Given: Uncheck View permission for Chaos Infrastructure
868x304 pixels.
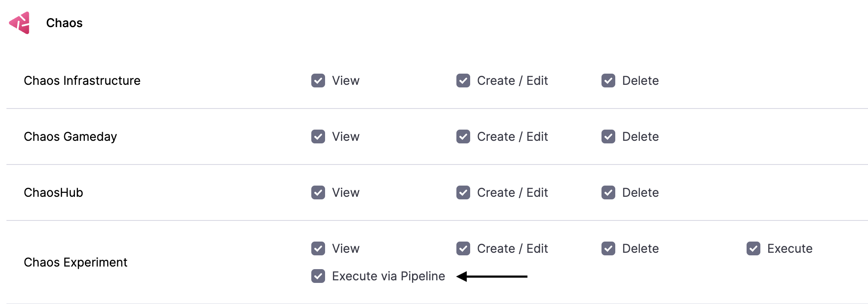Looking at the screenshot, I should 318,81.
